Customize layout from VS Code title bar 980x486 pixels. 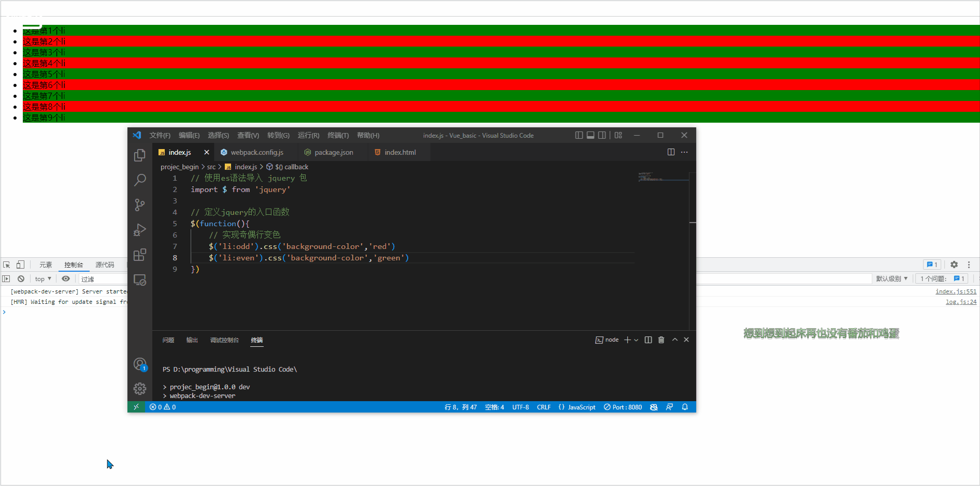[x=618, y=135]
